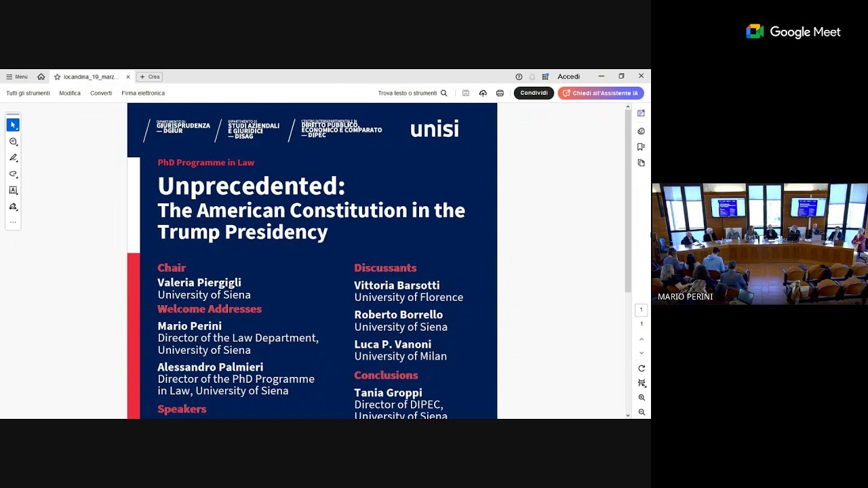Open page display fit options icon
The image size is (868, 488).
pyautogui.click(x=642, y=383)
